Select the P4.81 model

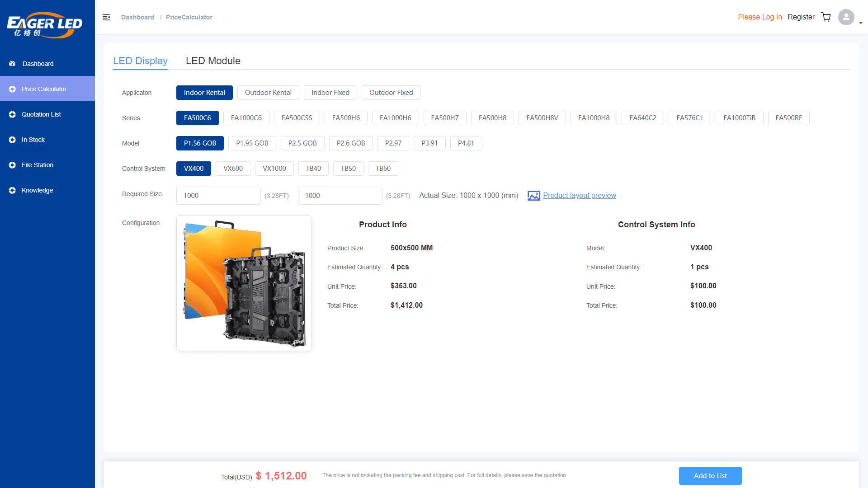[466, 143]
